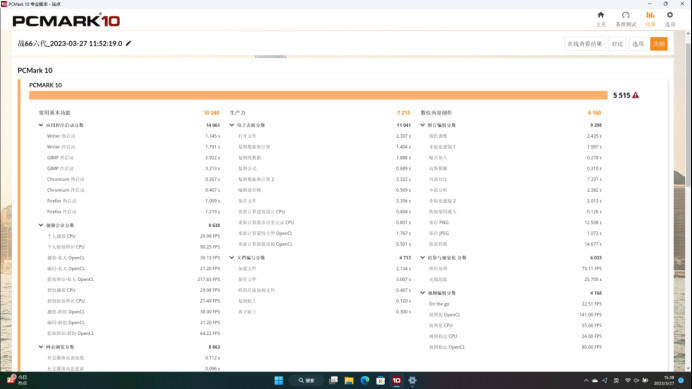Collapse the photo editing score group
692x389 pixels.
(x=422, y=125)
